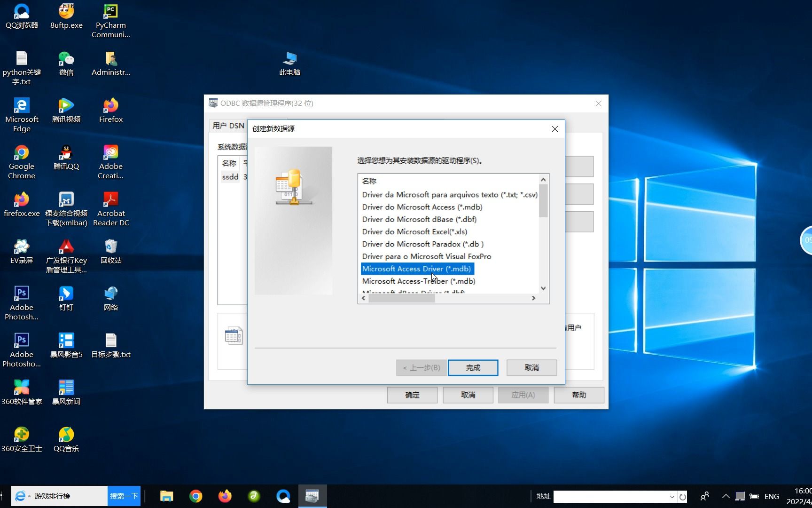Viewport: 812px width, 508px height.
Task: Open File Explorer from taskbar
Action: pyautogui.click(x=166, y=496)
